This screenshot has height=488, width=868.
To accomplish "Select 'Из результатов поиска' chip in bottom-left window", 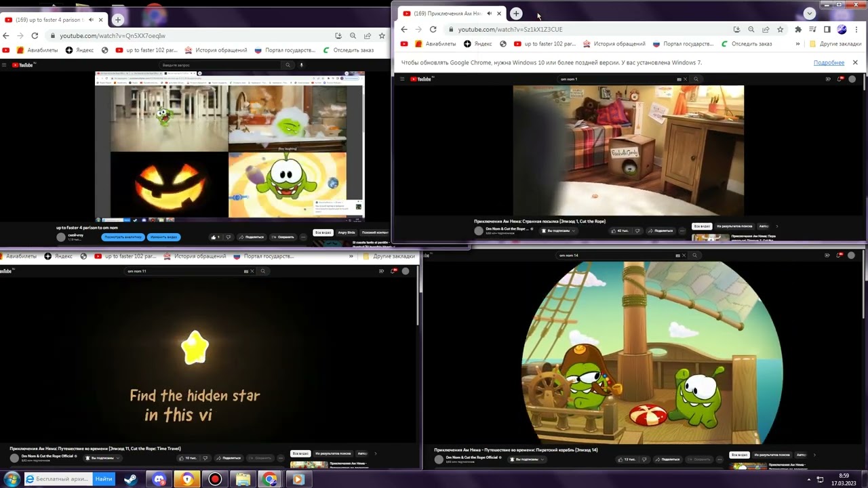I will tap(333, 453).
